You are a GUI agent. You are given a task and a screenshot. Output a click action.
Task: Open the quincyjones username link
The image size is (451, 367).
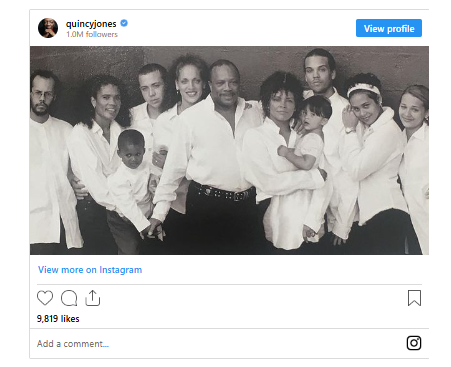(x=91, y=24)
